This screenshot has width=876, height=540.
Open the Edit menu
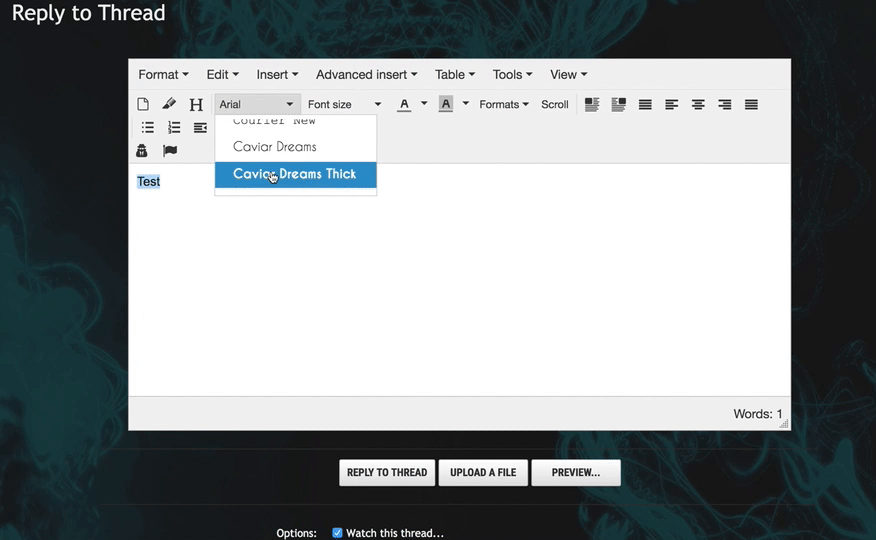point(222,74)
